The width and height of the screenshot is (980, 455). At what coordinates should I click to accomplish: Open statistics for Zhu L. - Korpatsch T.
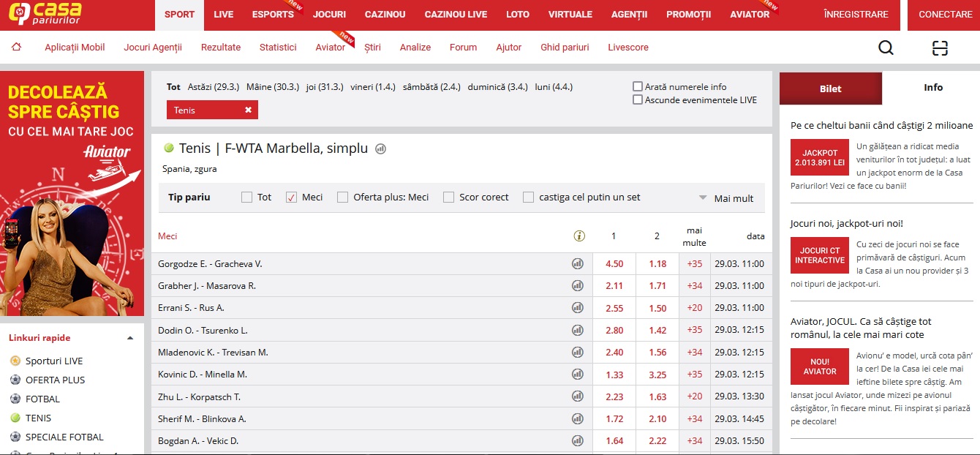(x=578, y=396)
